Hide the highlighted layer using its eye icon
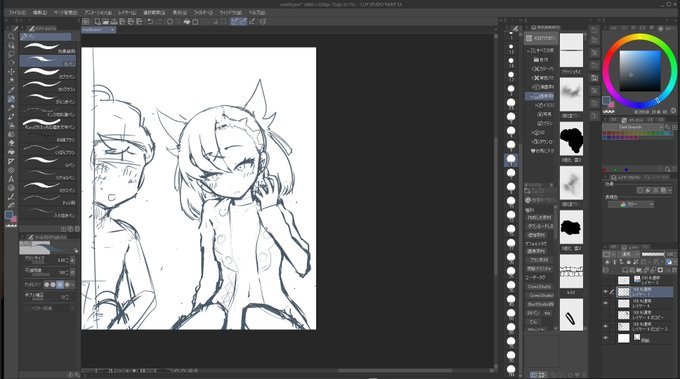 click(606, 292)
